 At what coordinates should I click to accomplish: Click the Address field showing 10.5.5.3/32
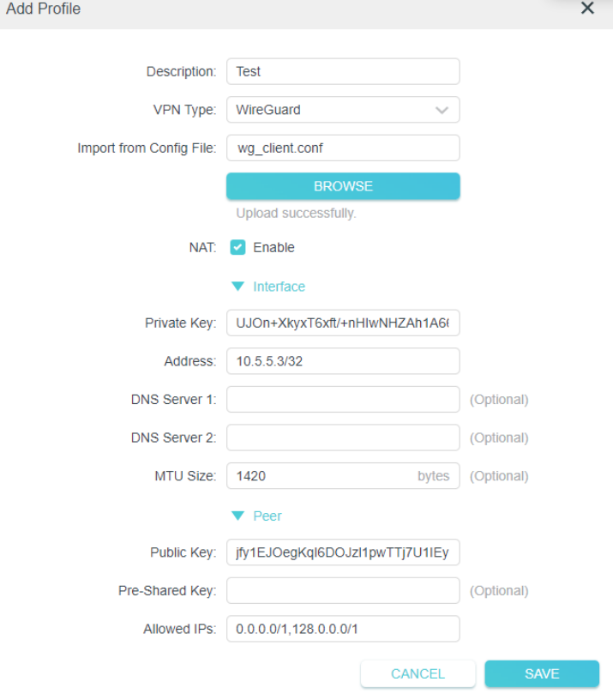(x=343, y=361)
